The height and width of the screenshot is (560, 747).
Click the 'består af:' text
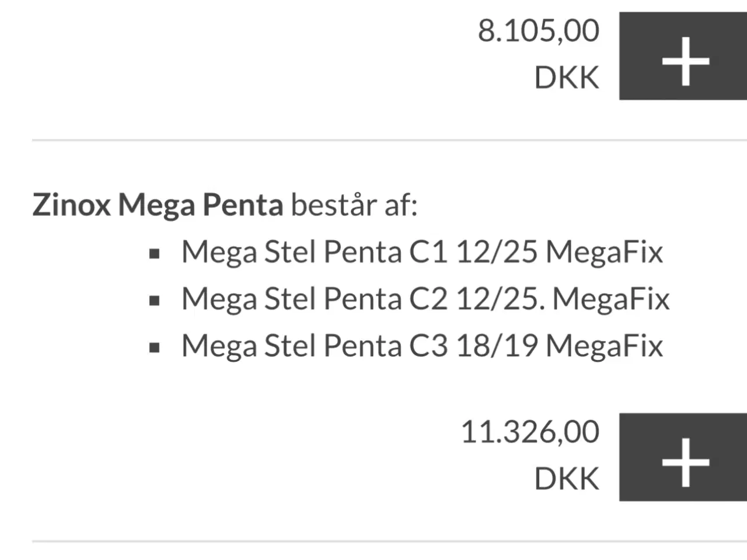[354, 205]
